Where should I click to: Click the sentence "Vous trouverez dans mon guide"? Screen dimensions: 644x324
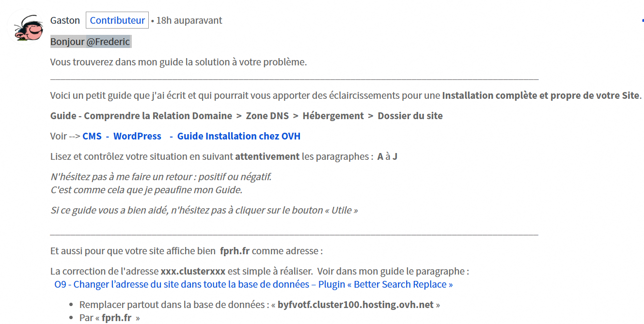click(178, 62)
